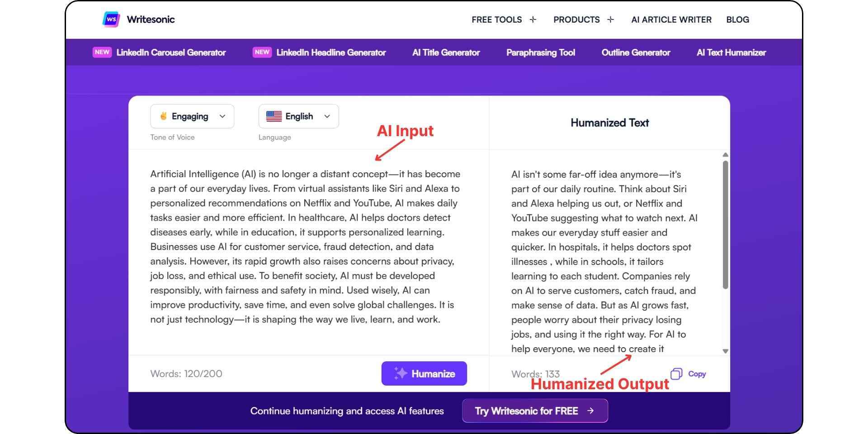The width and height of the screenshot is (868, 434).
Task: Expand the PRODUCTS plus icon
Action: (x=610, y=19)
